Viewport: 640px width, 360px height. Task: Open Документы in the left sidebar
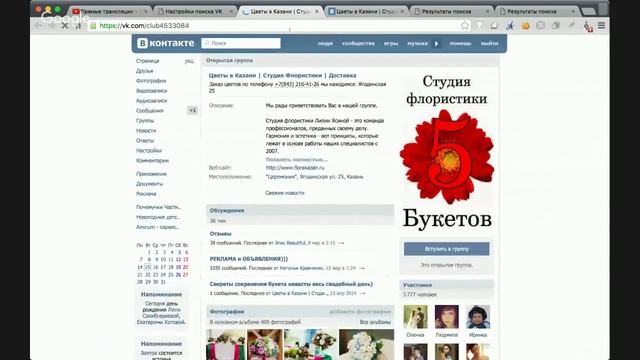point(149,184)
